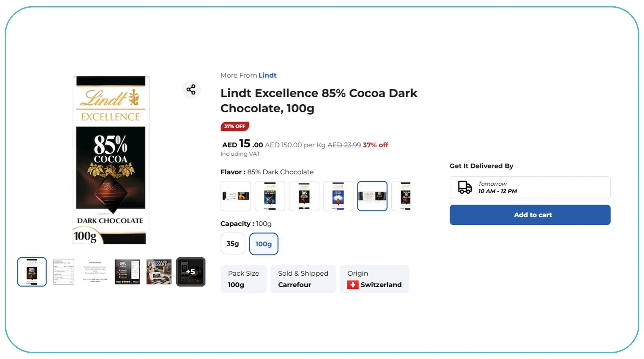Choose the 35g capacity option

tap(232, 244)
